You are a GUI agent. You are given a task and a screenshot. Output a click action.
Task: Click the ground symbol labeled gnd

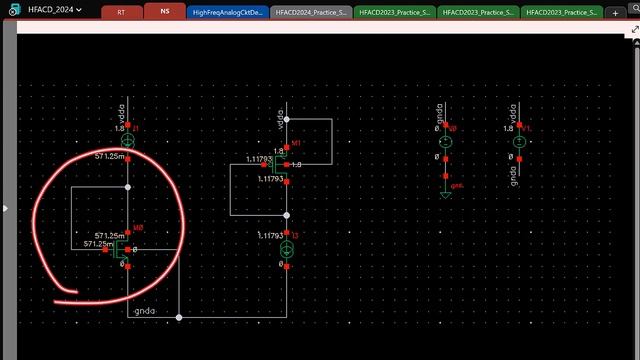(x=445, y=195)
